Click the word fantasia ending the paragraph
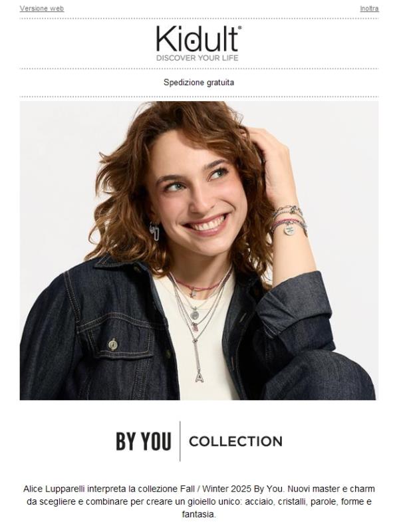 (198, 514)
